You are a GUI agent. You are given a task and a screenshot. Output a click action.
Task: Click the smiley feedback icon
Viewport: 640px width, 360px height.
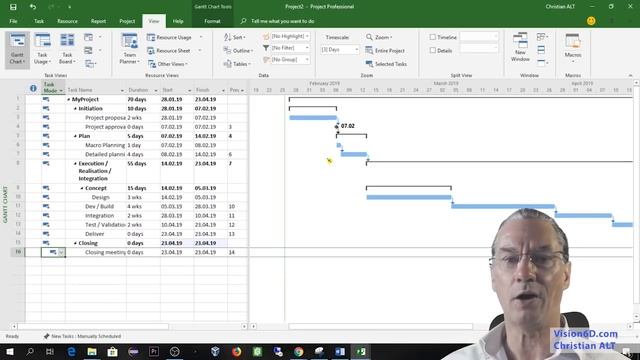[591, 21]
